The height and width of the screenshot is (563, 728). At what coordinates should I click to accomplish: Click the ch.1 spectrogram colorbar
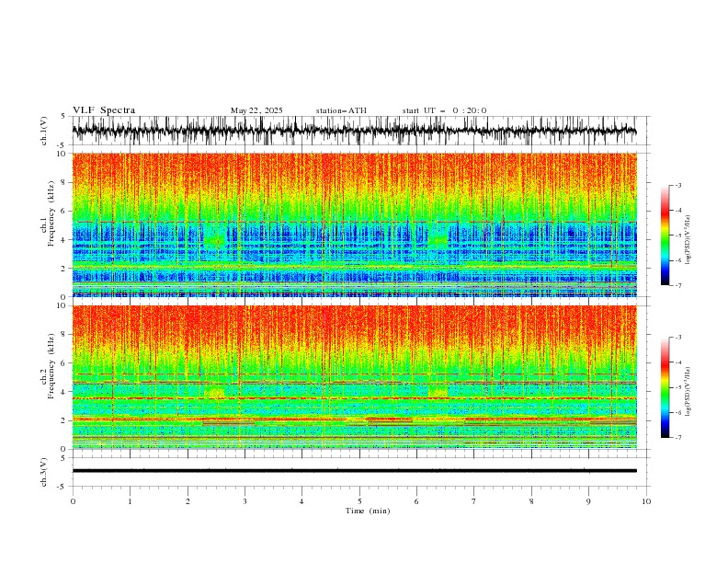pyautogui.click(x=665, y=236)
